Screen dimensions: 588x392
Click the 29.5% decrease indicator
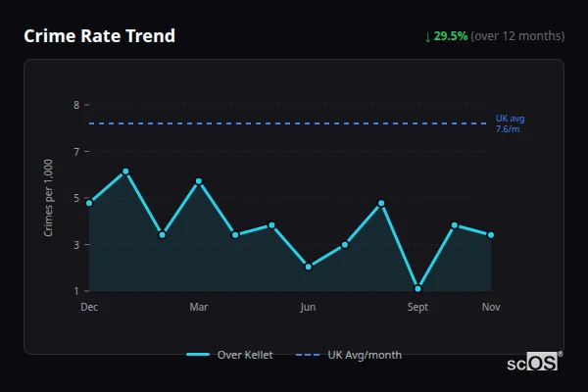451,36
